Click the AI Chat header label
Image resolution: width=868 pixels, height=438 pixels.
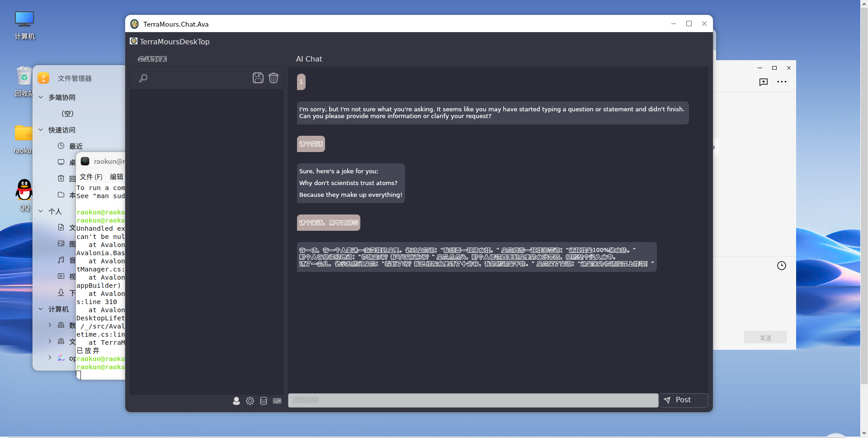pyautogui.click(x=309, y=59)
